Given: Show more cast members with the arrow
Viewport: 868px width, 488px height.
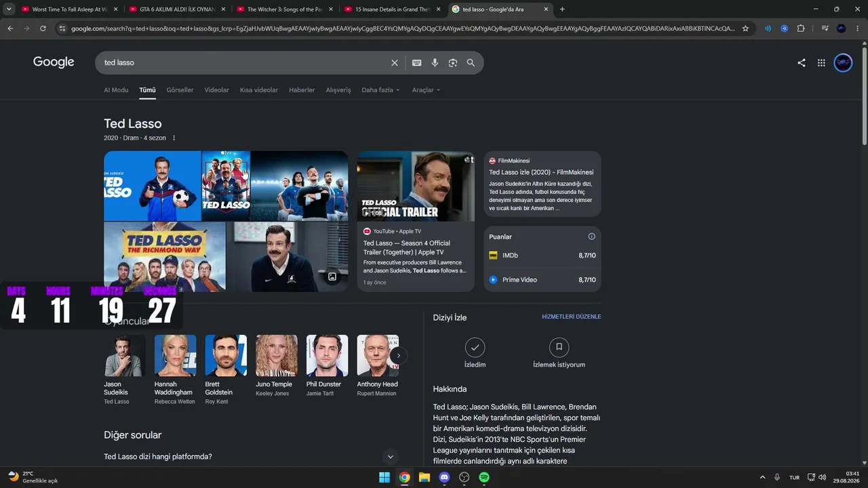Looking at the screenshot, I should coord(399,355).
